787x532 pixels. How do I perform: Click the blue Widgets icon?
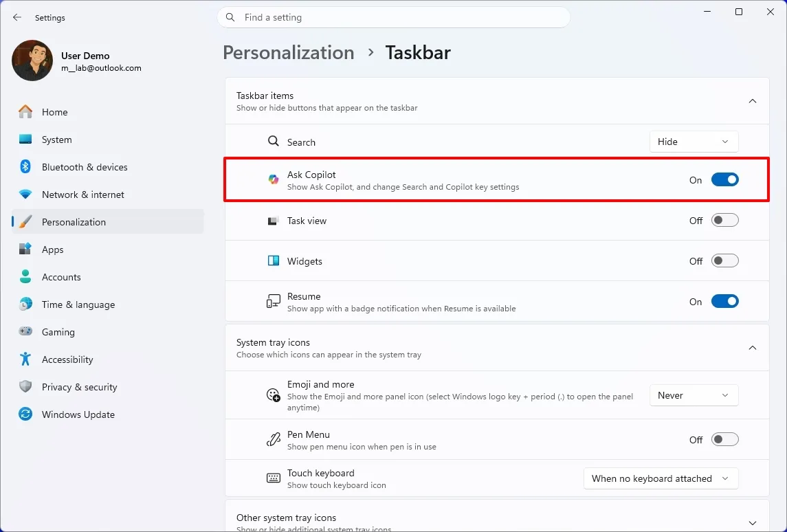pyautogui.click(x=273, y=261)
